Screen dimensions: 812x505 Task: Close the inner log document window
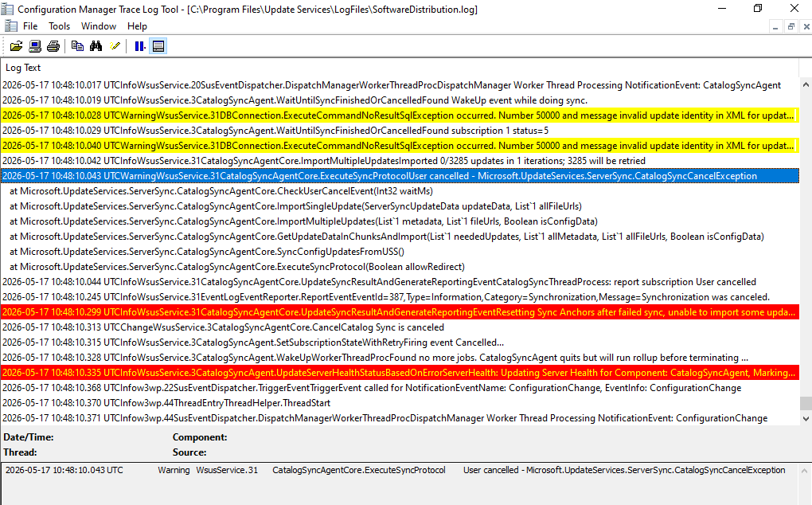(806, 27)
